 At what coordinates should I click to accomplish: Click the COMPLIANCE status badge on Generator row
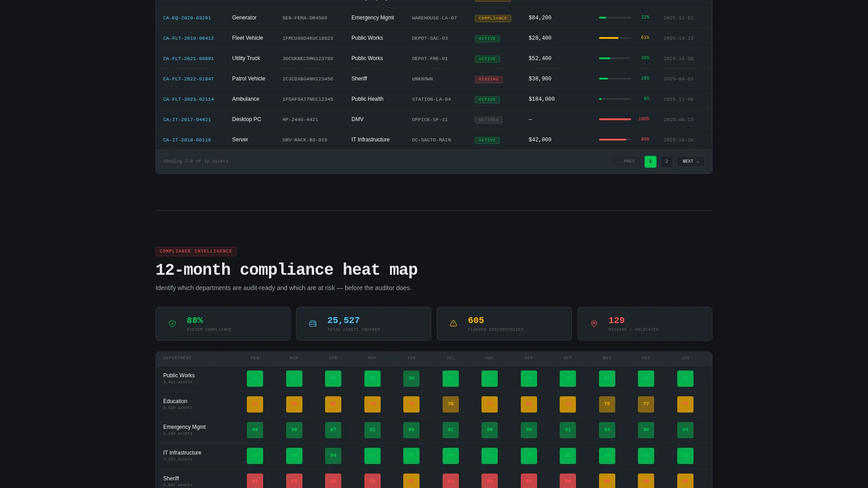[x=493, y=19]
